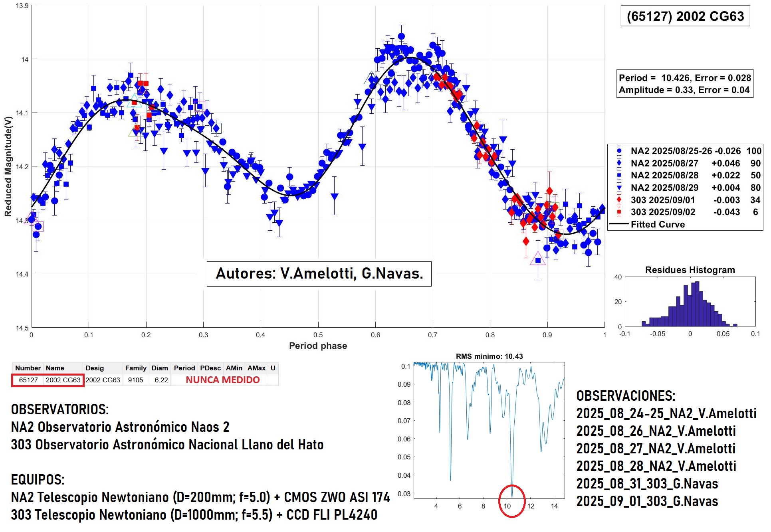The width and height of the screenshot is (771, 532).
Task: Click the Period phase x-axis label
Action: pyautogui.click(x=318, y=346)
